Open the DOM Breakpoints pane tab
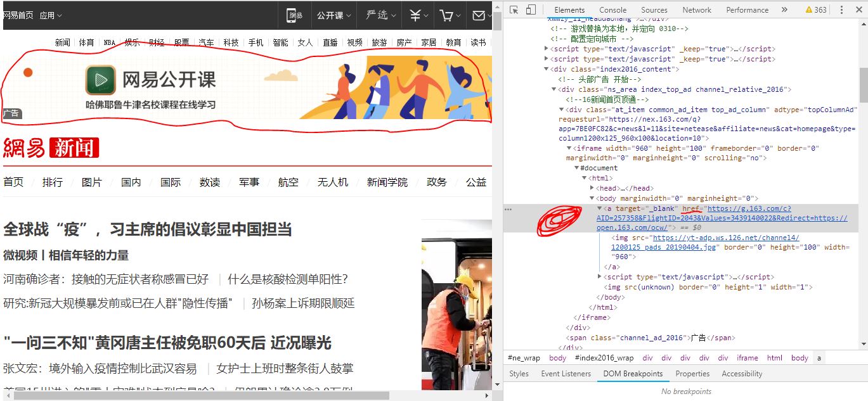 [x=633, y=374]
